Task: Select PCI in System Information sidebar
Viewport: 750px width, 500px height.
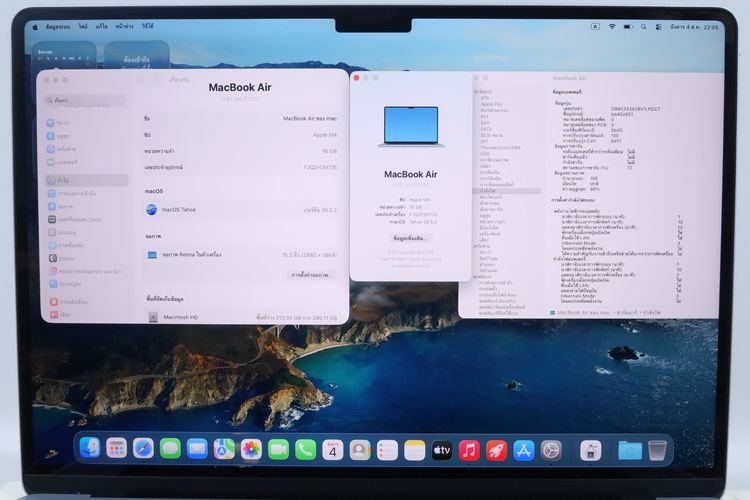Action: tap(484, 116)
